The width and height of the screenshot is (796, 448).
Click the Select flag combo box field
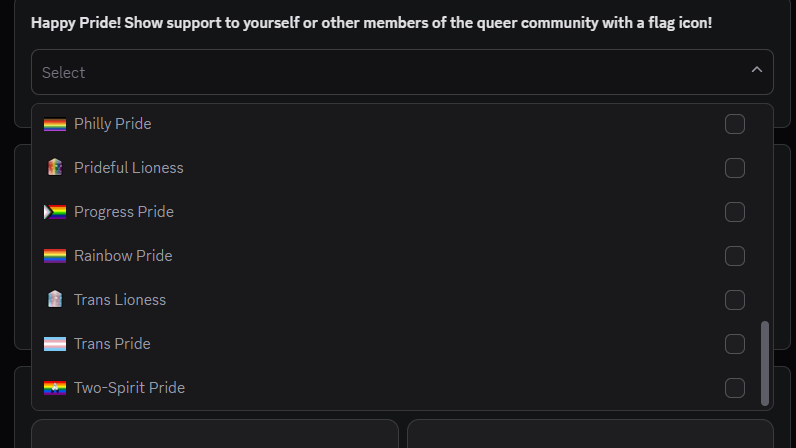[x=402, y=72]
